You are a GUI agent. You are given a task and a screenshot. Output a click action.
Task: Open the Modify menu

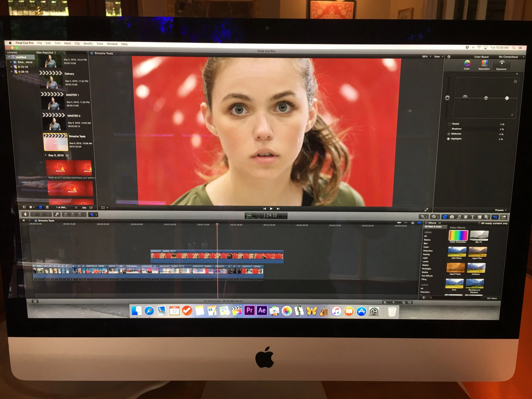[x=88, y=44]
